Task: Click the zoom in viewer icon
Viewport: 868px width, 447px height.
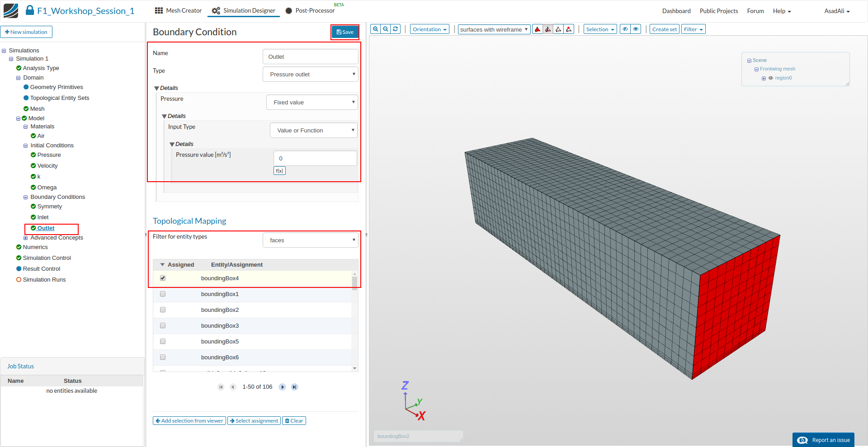Action: click(375, 29)
